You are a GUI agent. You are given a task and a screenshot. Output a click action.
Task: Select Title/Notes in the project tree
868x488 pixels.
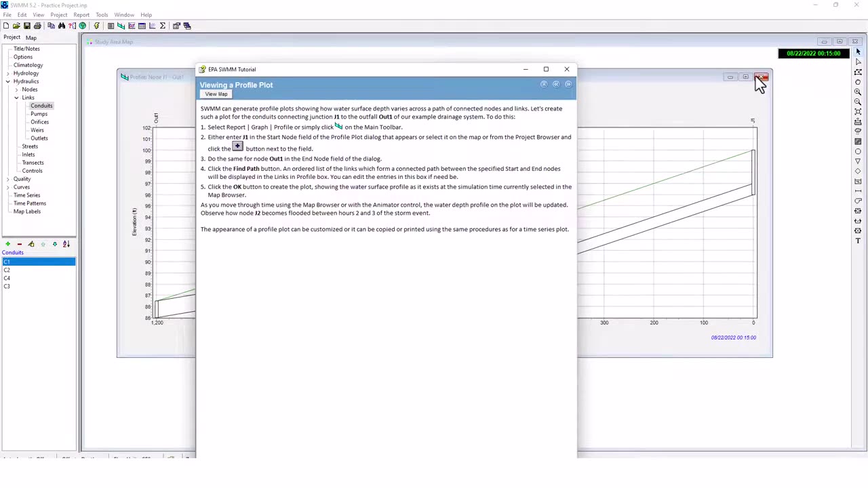pos(26,49)
